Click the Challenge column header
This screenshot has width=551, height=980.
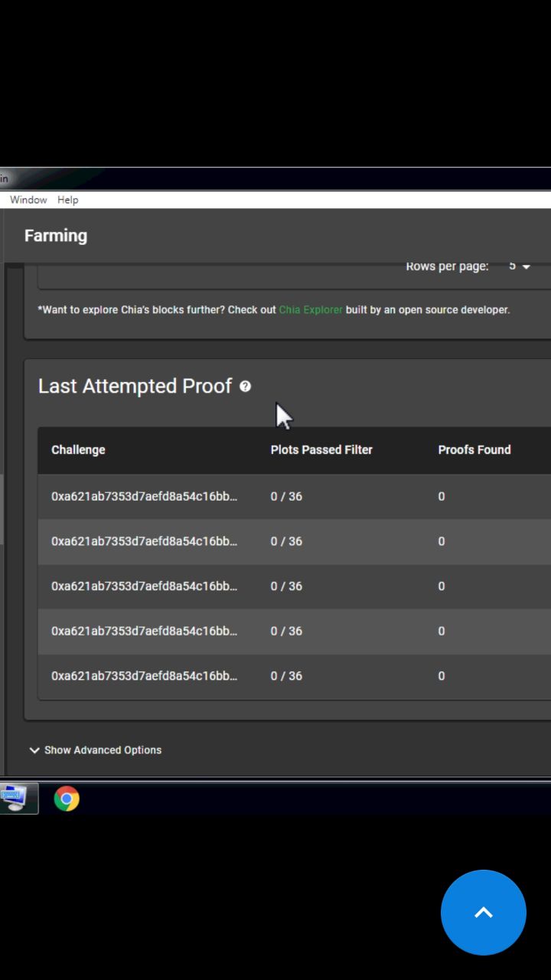(78, 449)
